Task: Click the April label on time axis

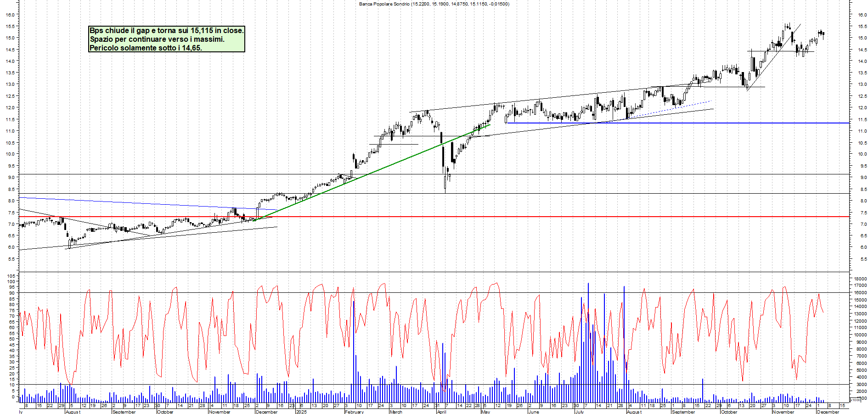Action: tap(441, 412)
